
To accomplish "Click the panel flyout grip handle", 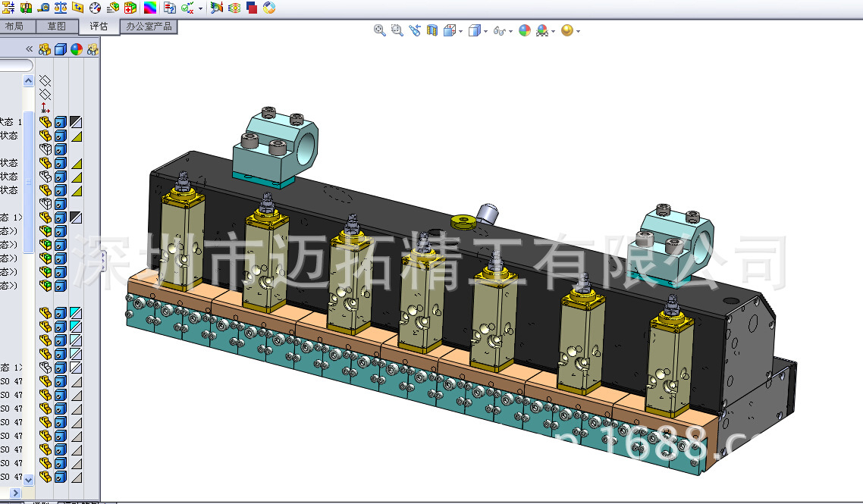I will pos(102,260).
